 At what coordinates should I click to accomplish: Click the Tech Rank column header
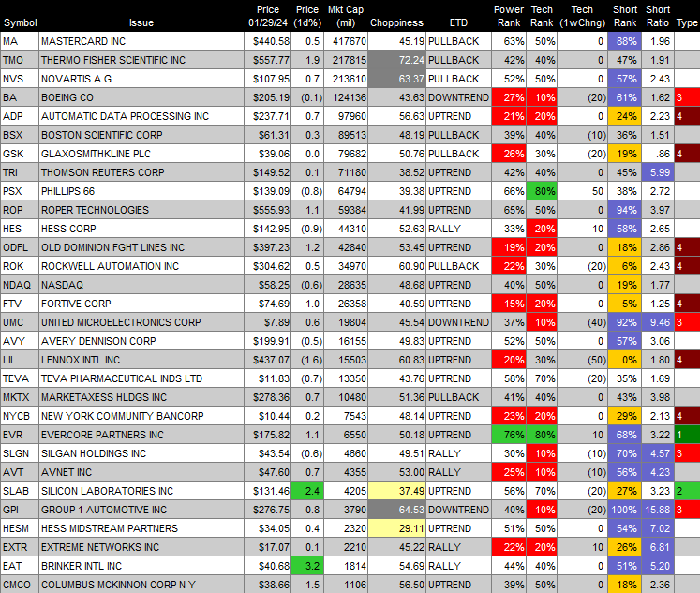[542, 16]
